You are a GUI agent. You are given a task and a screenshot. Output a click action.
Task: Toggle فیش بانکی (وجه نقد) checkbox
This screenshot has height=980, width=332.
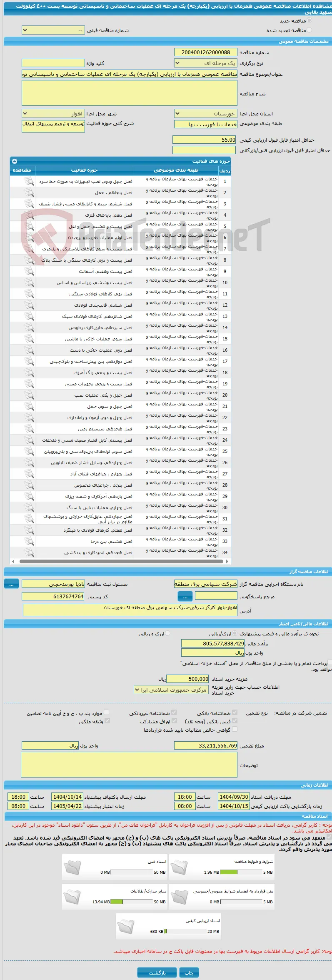pyautogui.click(x=235, y=721)
